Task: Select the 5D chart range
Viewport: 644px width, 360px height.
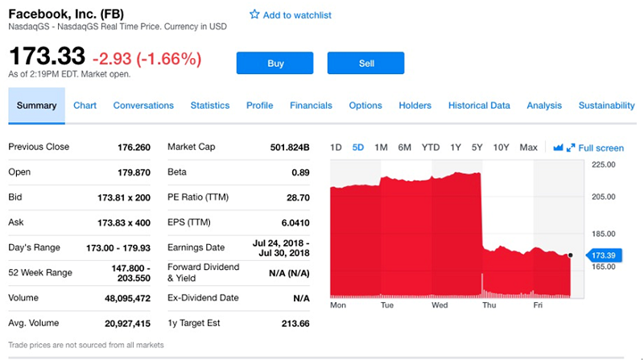Action: [357, 147]
